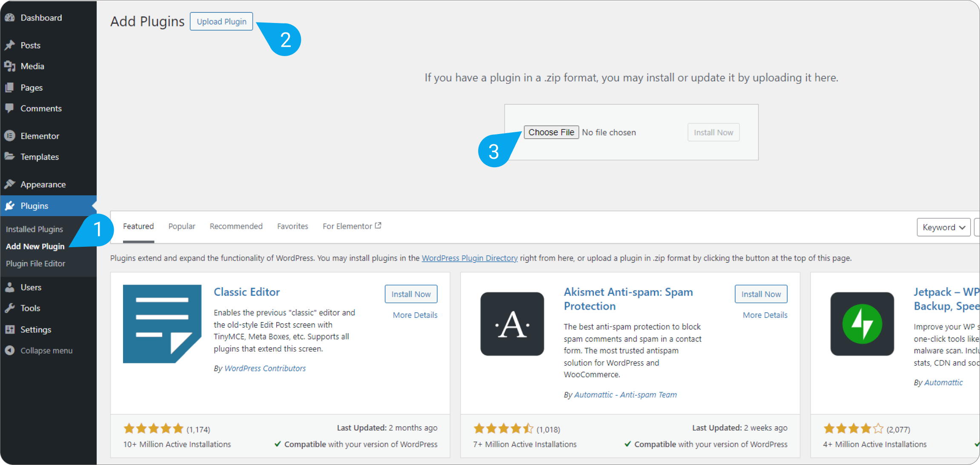The height and width of the screenshot is (465, 980).
Task: Click the Comments speech bubble icon
Action: tap(10, 108)
